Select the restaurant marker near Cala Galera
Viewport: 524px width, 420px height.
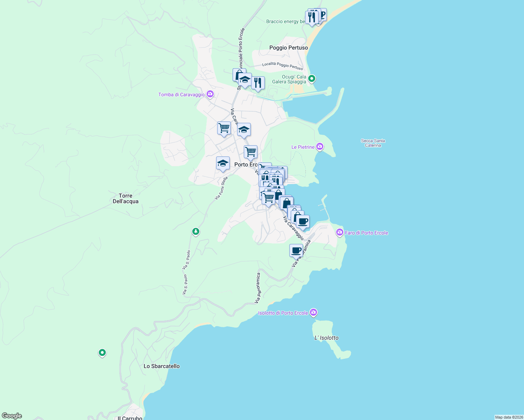pyautogui.click(x=258, y=83)
